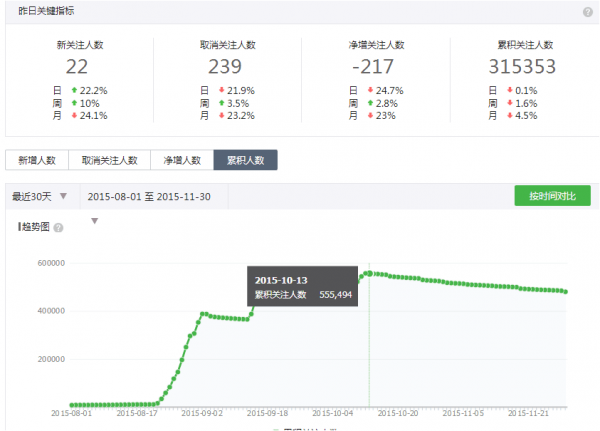Select the active 累积人数 tab
This screenshot has width=600, height=431.
pyautogui.click(x=245, y=160)
